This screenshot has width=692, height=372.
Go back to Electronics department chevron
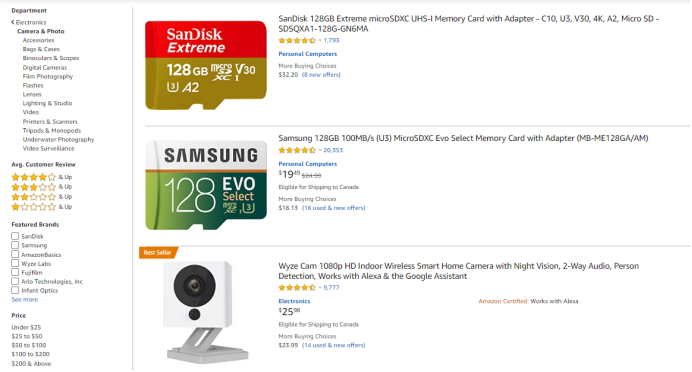(x=13, y=22)
